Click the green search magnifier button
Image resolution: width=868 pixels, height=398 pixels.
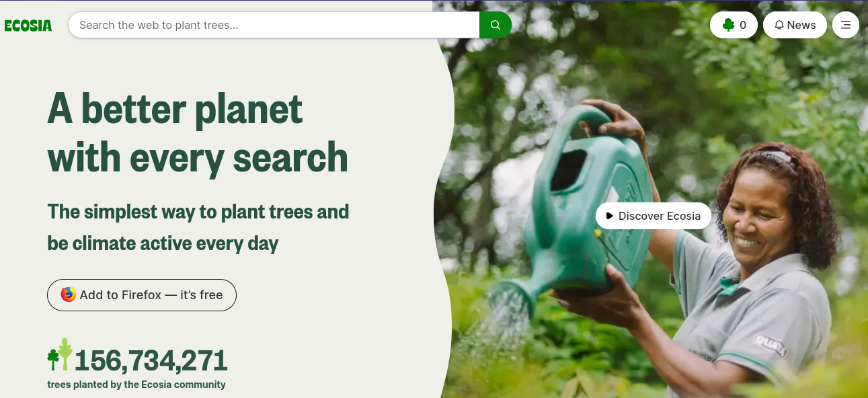click(496, 25)
